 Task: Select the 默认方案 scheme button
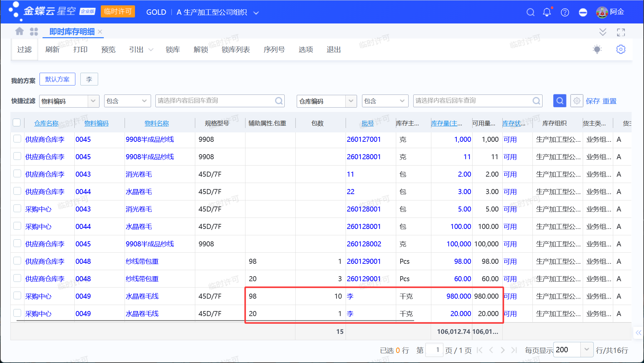[57, 79]
